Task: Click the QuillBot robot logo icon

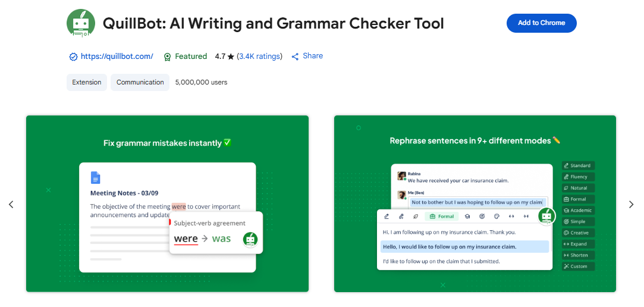Action: click(x=81, y=24)
